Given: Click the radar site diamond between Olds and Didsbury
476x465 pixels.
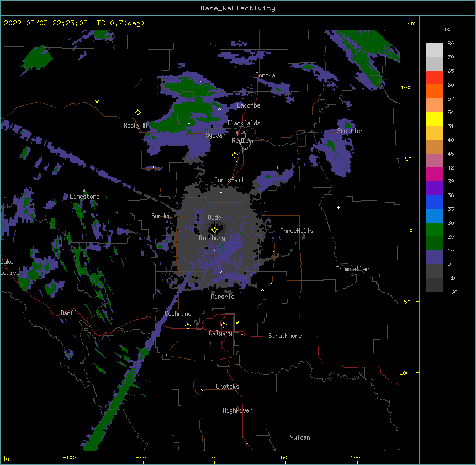Looking at the screenshot, I should (214, 230).
